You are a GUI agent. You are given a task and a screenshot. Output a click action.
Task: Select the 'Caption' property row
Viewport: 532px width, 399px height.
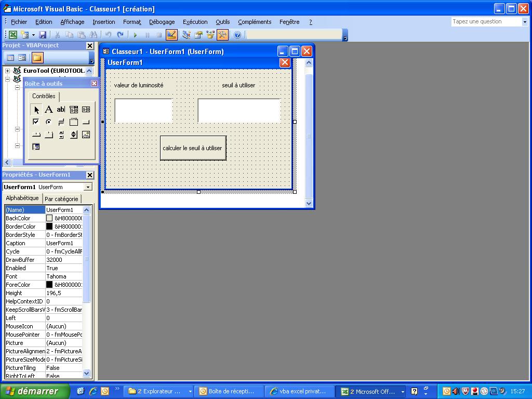44,243
